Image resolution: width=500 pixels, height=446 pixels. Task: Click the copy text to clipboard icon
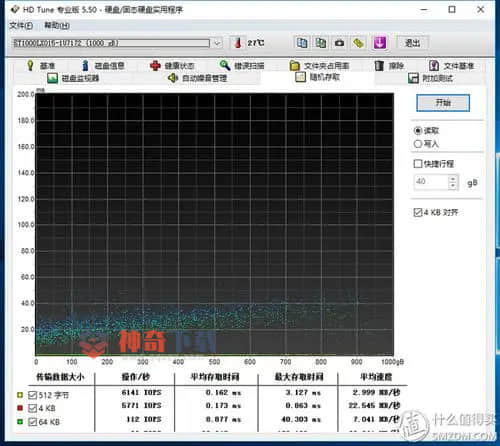pos(302,43)
